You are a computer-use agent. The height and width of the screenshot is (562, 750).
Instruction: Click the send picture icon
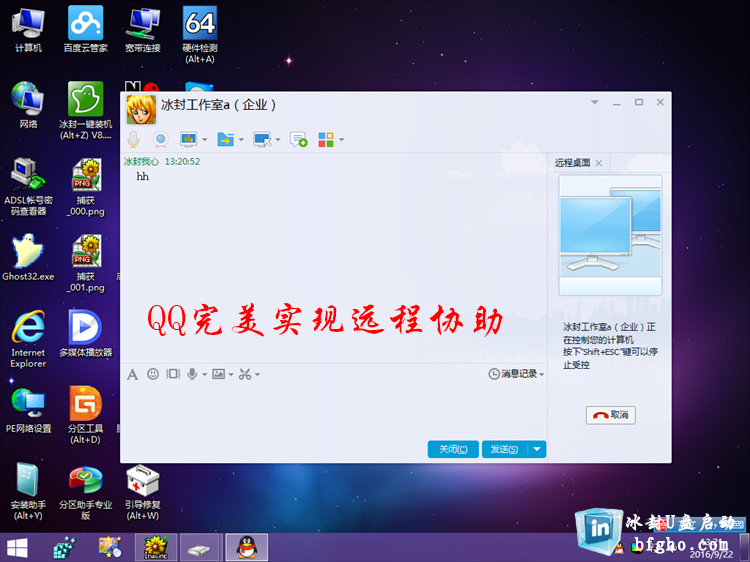pyautogui.click(x=219, y=374)
